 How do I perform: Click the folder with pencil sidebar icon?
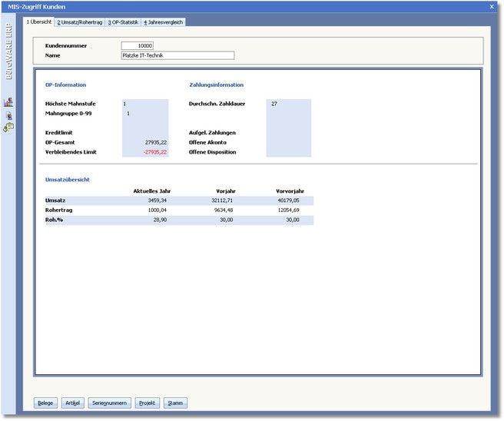tap(8, 127)
